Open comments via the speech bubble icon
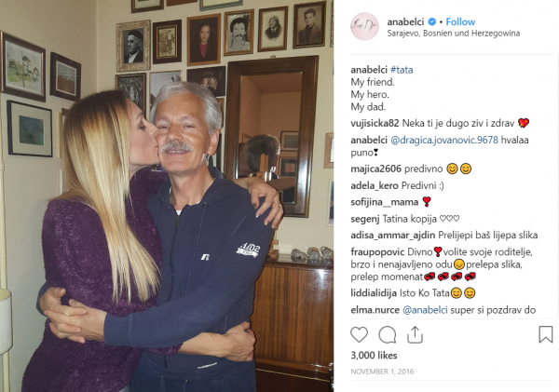 tap(388, 334)
